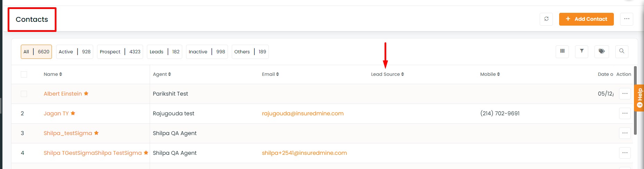Click the star beside Jagan TY

pos(73,113)
